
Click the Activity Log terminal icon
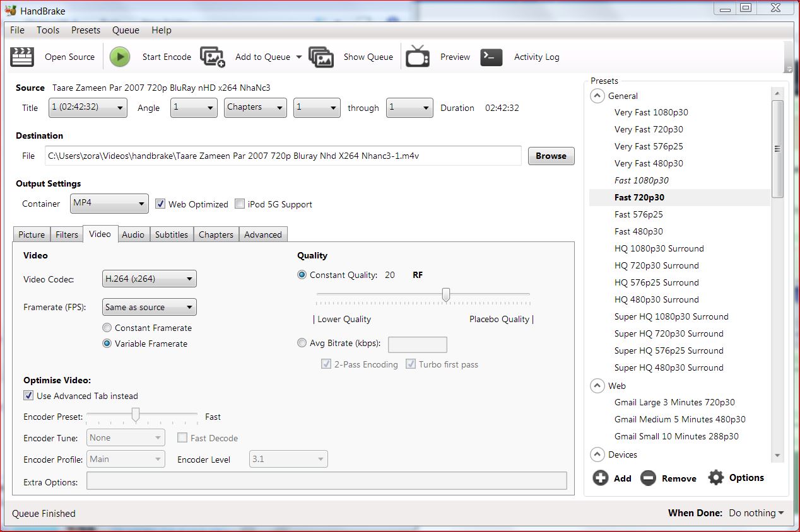491,57
